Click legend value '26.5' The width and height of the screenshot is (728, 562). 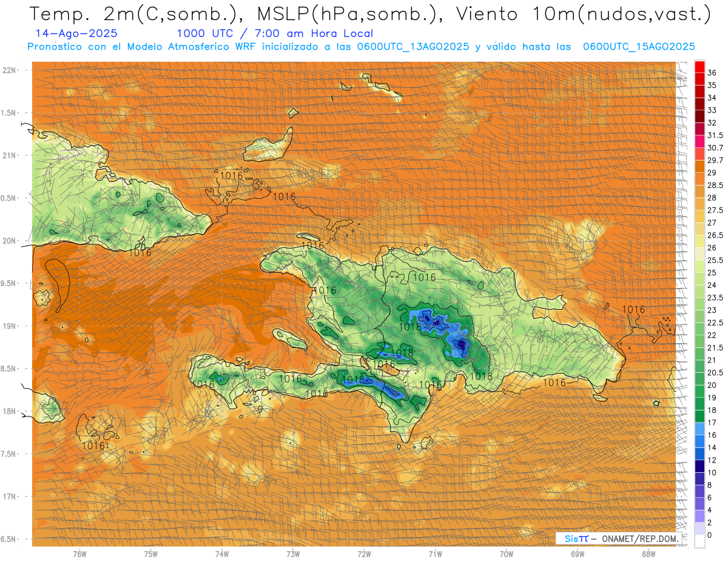[x=715, y=235]
